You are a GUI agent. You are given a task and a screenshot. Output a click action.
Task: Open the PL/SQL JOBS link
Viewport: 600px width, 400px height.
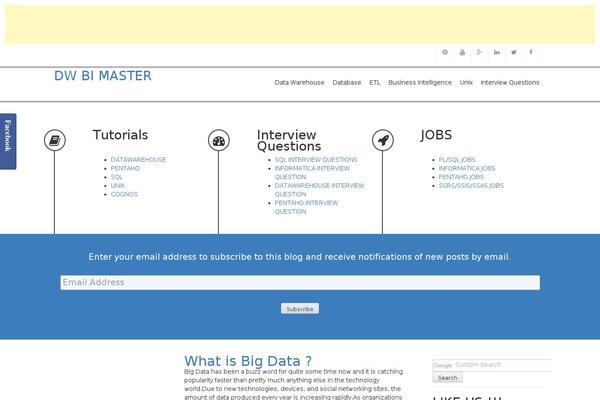pos(457,160)
